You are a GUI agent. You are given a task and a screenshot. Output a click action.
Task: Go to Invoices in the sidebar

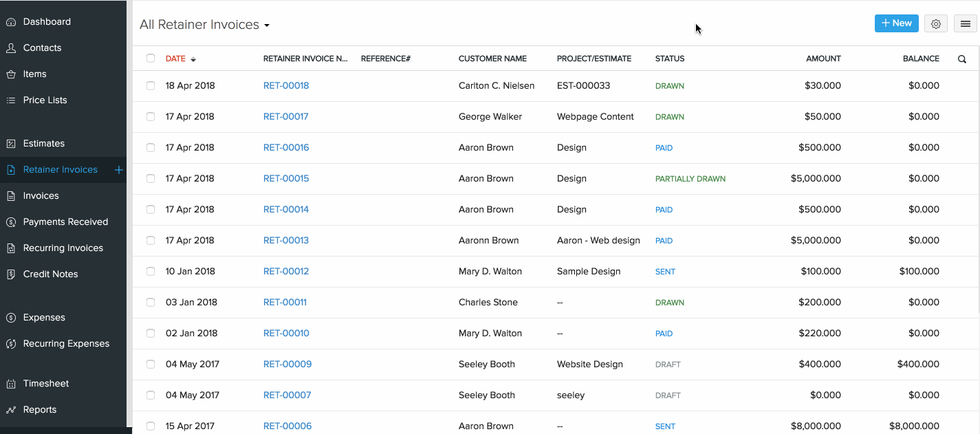click(x=41, y=196)
